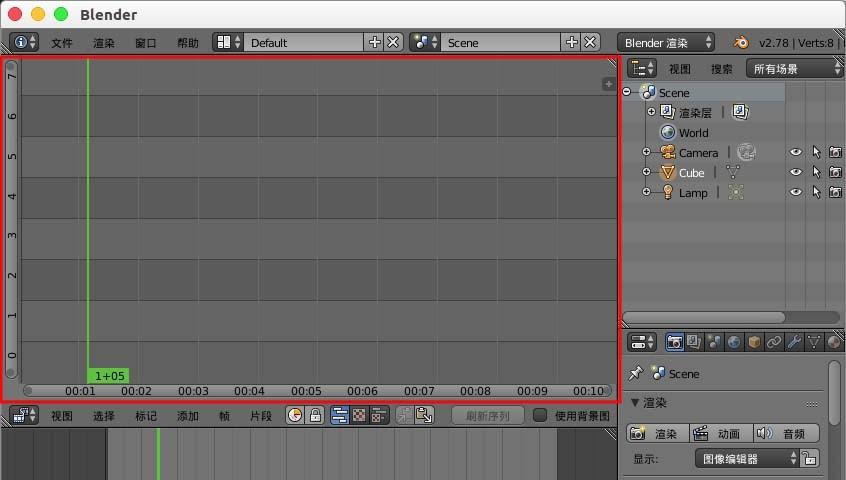Click the sequencer horizontal zoom scrollbar
The width and height of the screenshot is (846, 480).
coord(317,390)
